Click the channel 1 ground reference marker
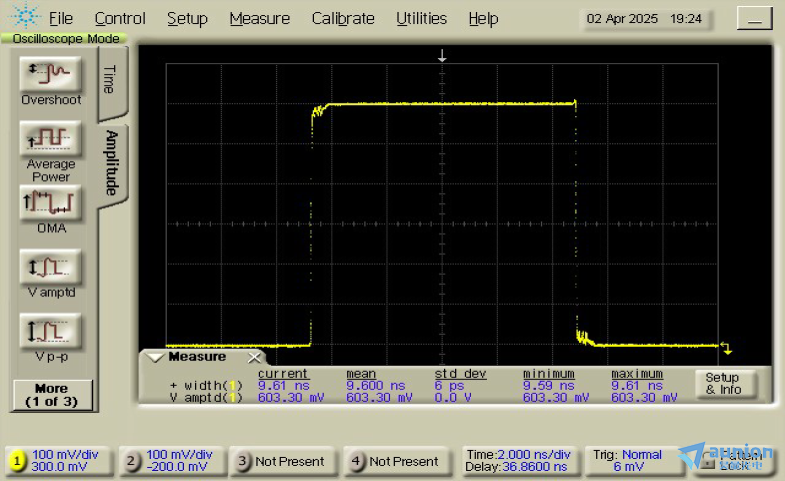Viewport: 785px width, 481px height. point(727,349)
